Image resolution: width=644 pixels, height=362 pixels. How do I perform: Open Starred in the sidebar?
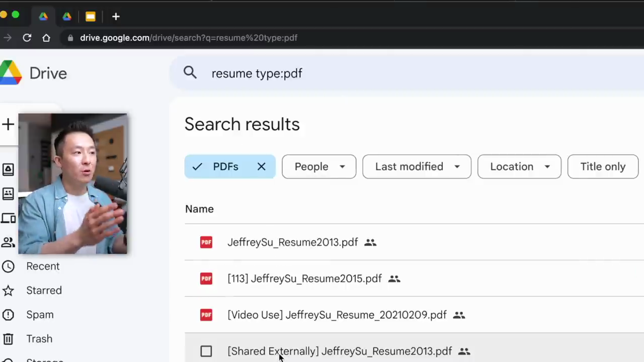[44, 290]
